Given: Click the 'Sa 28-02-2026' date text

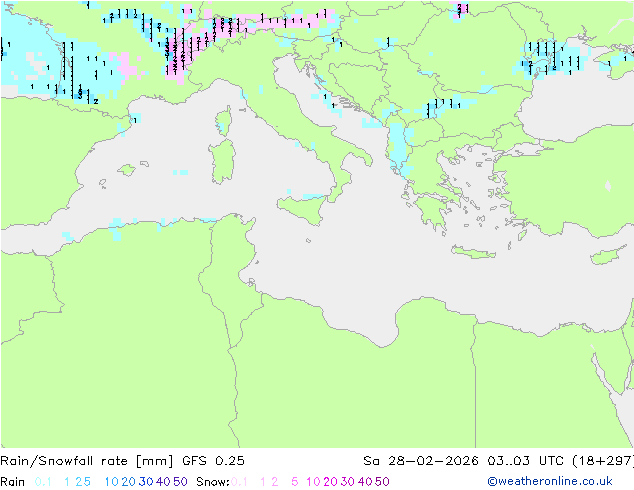Looking at the screenshot, I should [421, 461].
